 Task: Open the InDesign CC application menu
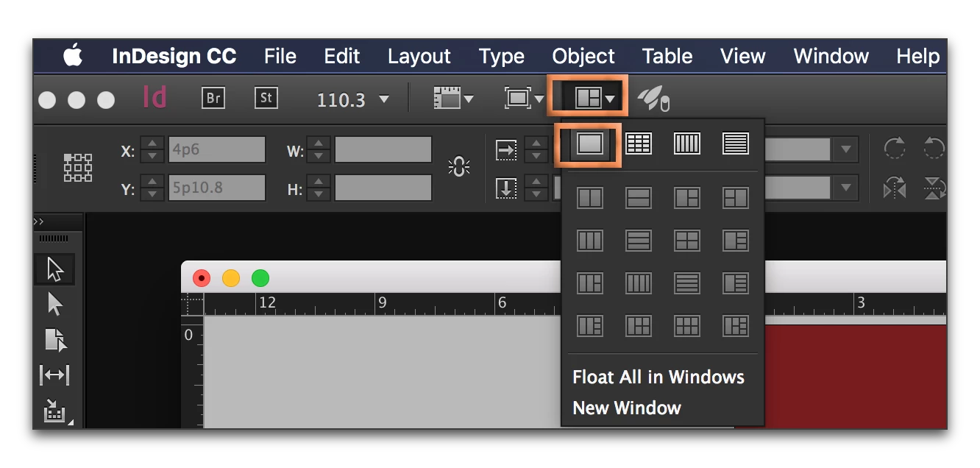tap(174, 57)
